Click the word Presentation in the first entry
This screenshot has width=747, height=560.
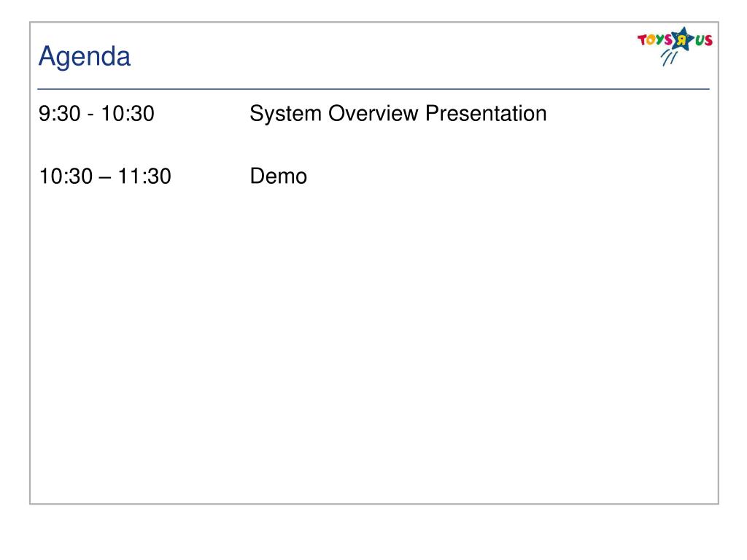[x=486, y=114]
